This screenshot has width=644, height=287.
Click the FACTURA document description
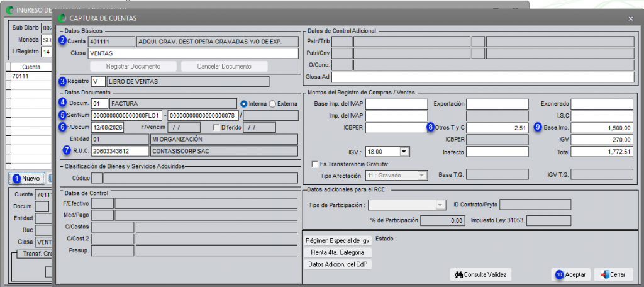tap(125, 104)
